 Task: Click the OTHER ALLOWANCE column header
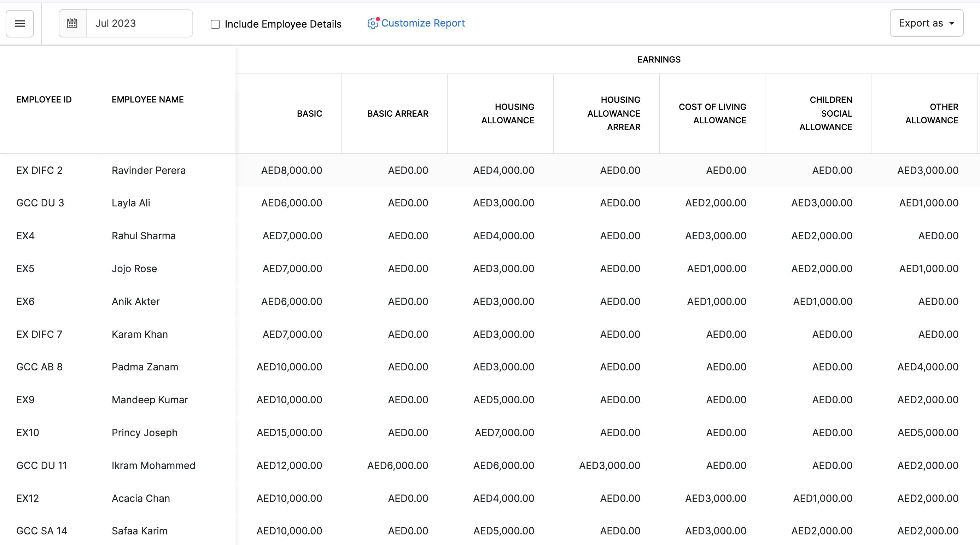[932, 114]
